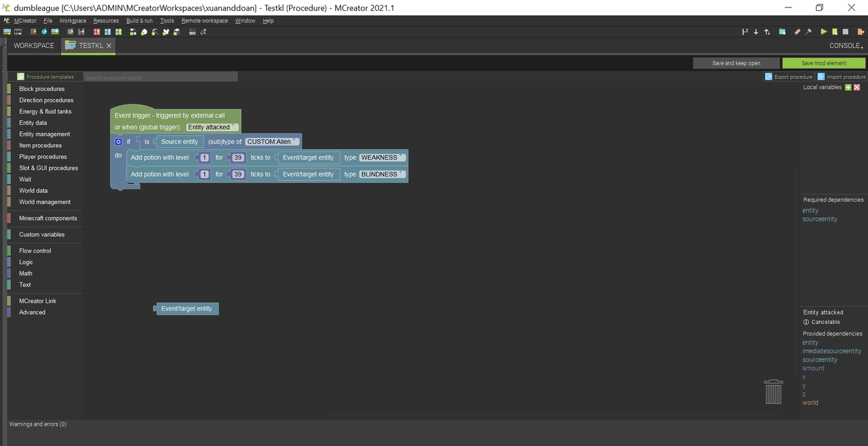Image resolution: width=868 pixels, height=446 pixels.
Task: Click Save and keep open button
Action: pyautogui.click(x=736, y=63)
